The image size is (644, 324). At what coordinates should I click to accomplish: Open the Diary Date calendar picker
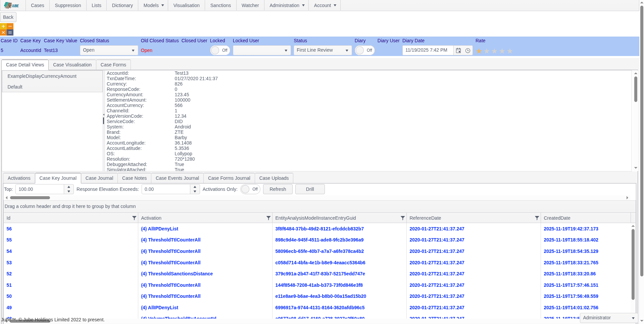[x=458, y=50]
